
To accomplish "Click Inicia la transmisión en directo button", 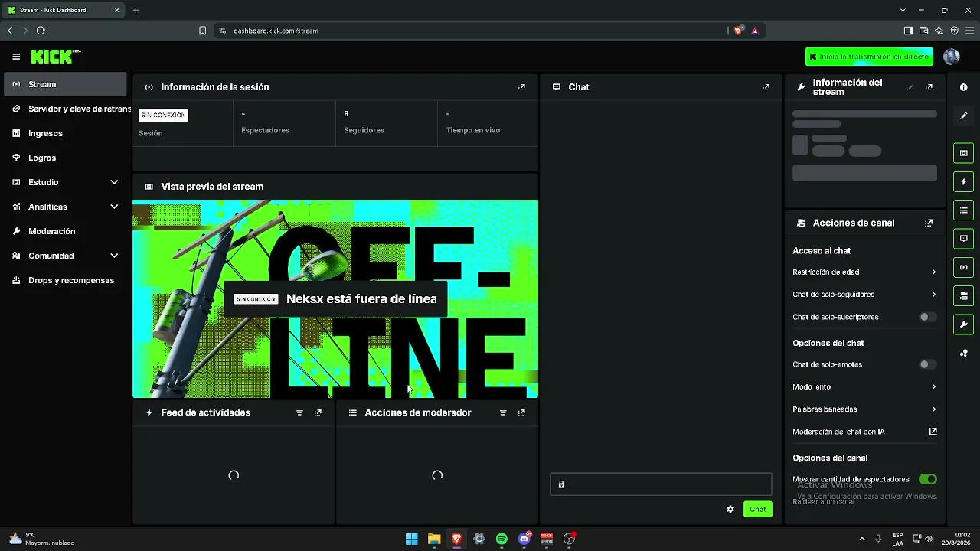I will coord(869,57).
